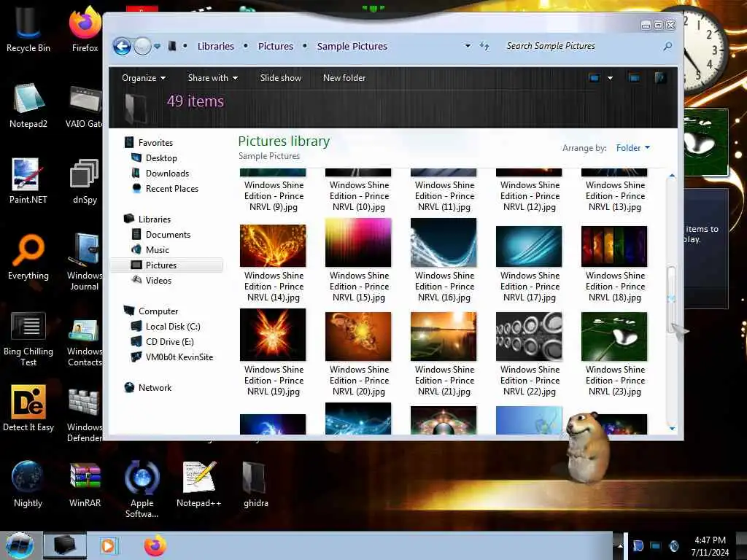Click the Change your view icon
This screenshot has height=560, width=747.
[x=594, y=77]
